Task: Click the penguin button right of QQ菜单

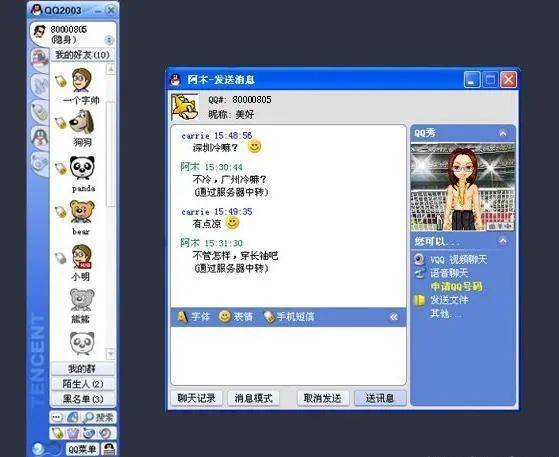Action: (x=109, y=449)
